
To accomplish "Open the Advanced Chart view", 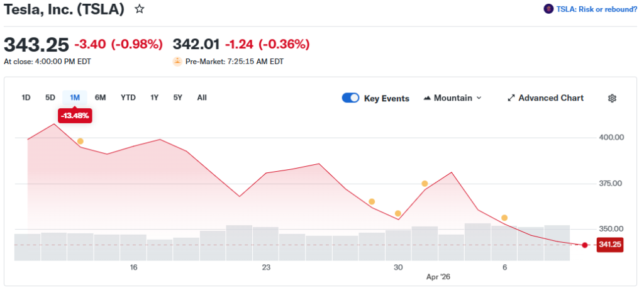I will [x=551, y=98].
